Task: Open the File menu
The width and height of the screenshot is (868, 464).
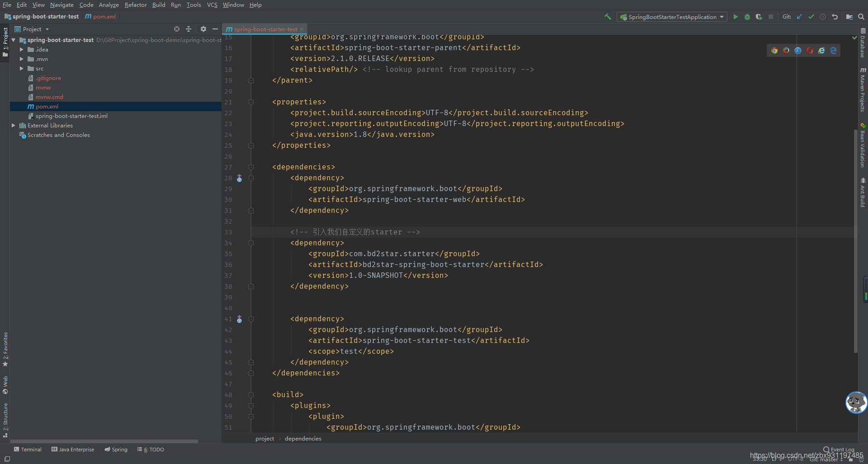Action: tap(7, 5)
